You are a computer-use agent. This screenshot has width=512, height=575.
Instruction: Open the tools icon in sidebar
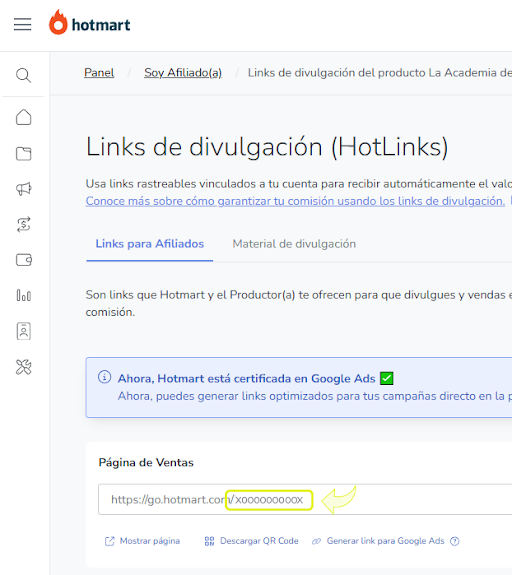coord(23,367)
